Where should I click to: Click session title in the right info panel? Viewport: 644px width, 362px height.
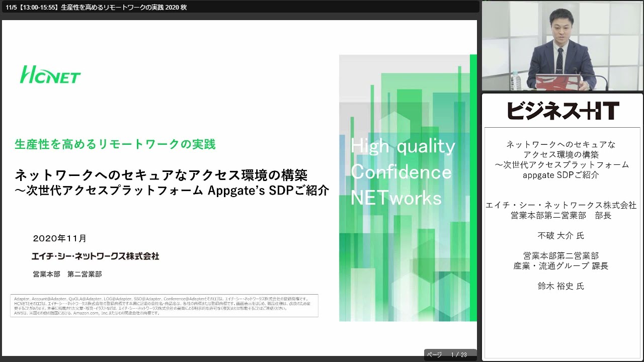561,159
